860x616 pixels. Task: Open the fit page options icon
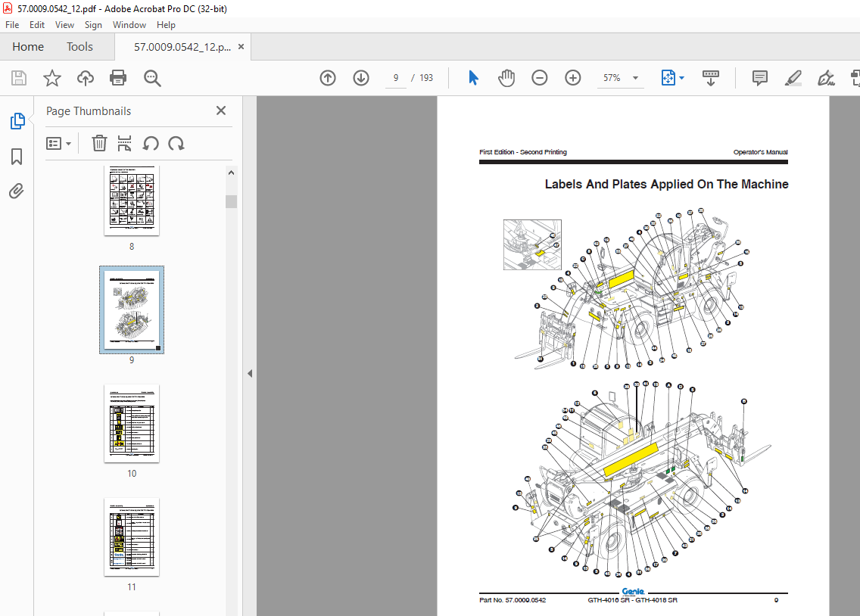click(668, 78)
